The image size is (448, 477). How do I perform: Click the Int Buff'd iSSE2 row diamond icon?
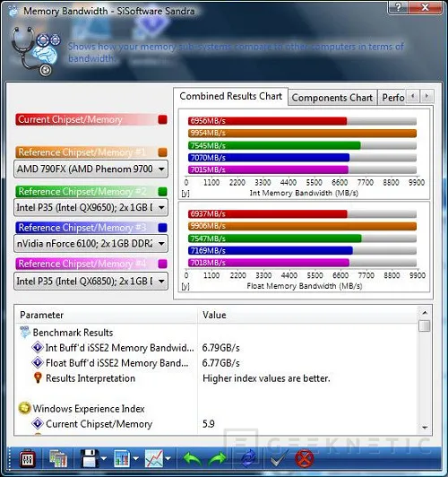point(38,347)
